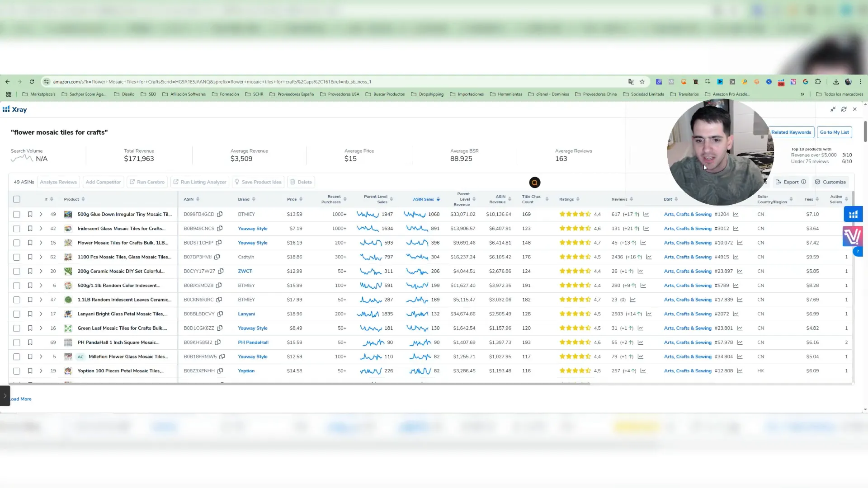Click the Run Cerebro button
The height and width of the screenshot is (488, 868).
pos(147,182)
